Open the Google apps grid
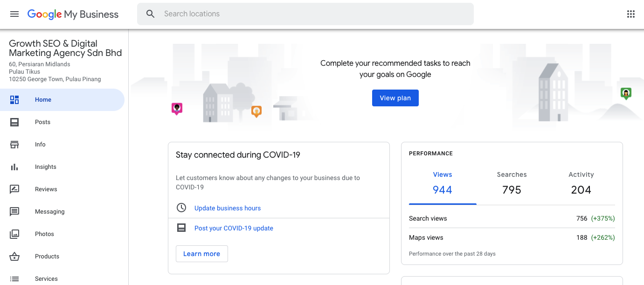Viewport: 644px width, 285px height. click(631, 14)
